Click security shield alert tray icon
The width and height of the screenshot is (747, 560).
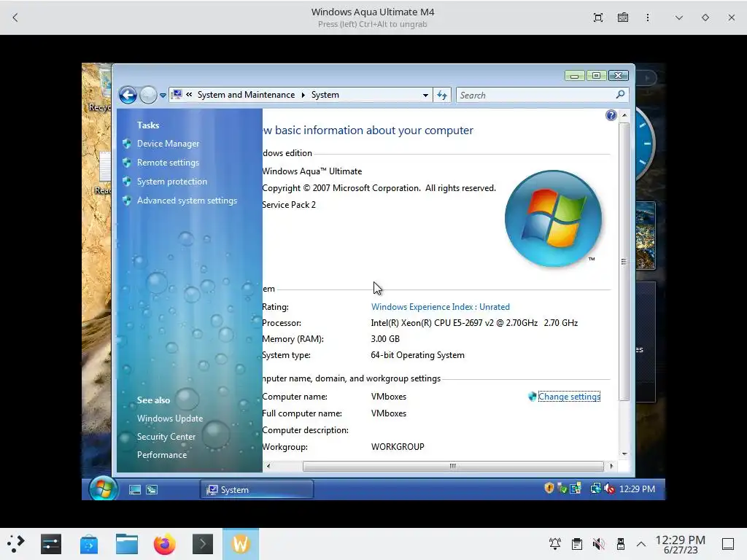coord(549,488)
